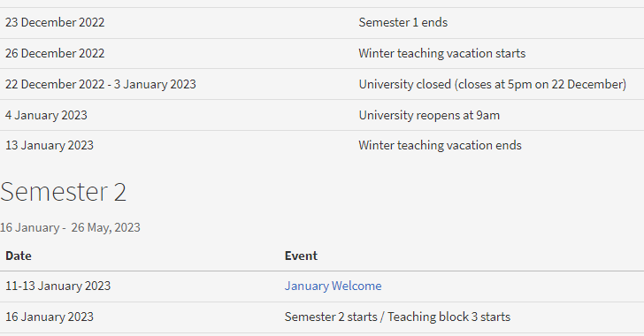Select the '13 January 2023' date cell
The image size is (644, 336).
click(50, 145)
